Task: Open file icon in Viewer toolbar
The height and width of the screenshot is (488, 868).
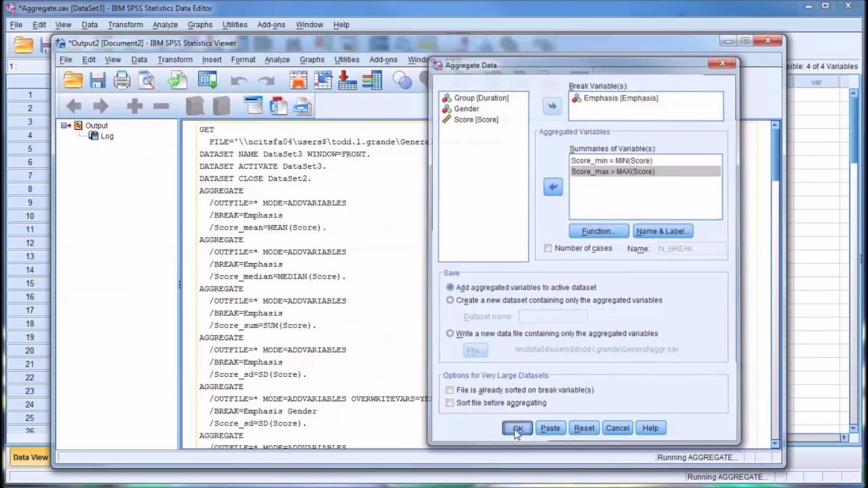Action: tap(73, 81)
